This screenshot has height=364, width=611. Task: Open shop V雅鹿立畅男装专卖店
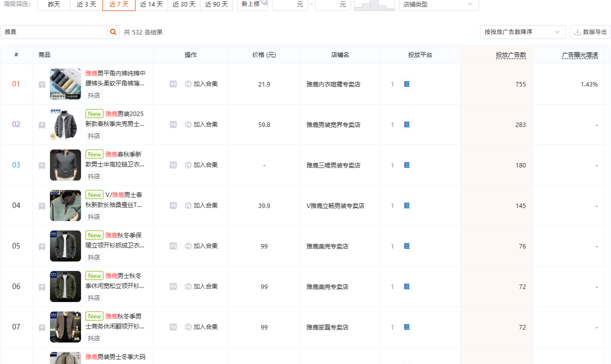click(x=335, y=206)
